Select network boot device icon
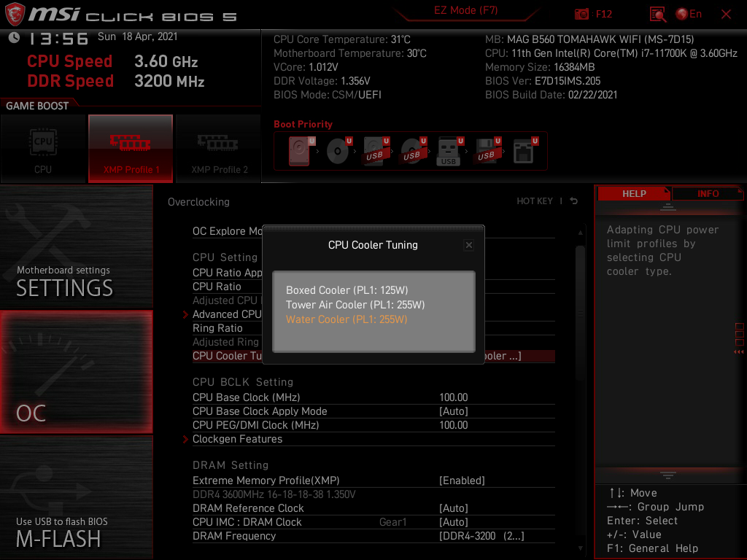Image resolution: width=747 pixels, height=560 pixels. tap(525, 151)
